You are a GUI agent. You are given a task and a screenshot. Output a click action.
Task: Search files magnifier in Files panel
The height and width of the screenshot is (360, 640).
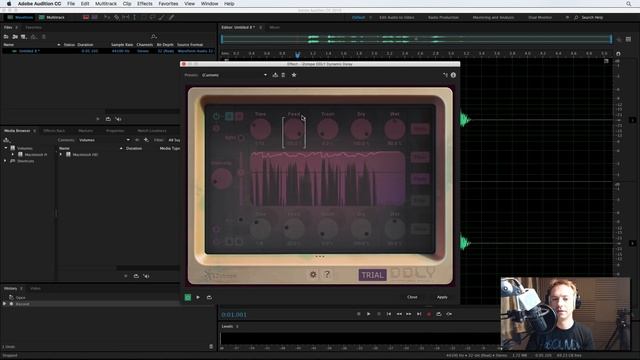pos(154,37)
